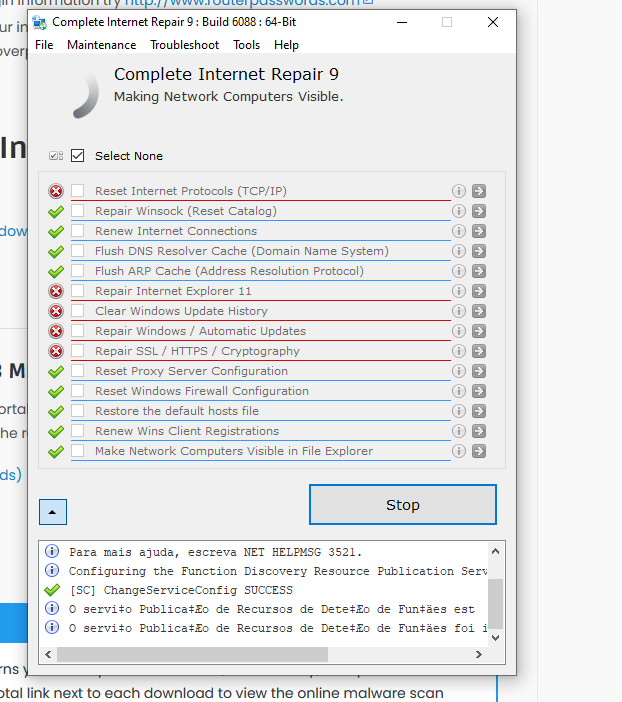Click 'Make Network Computers Visible in File Explorer' label

tap(234, 451)
